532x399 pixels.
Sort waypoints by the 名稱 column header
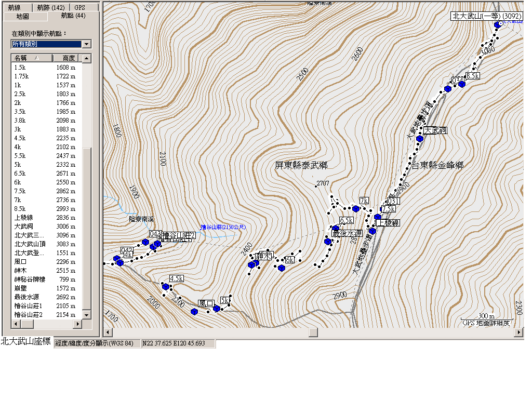[32, 58]
